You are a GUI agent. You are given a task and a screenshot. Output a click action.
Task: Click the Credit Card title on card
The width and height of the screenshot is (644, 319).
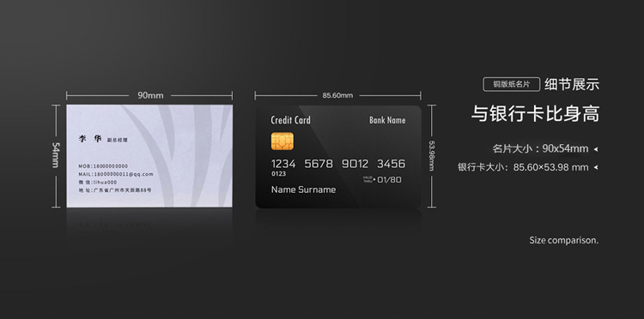pyautogui.click(x=290, y=120)
